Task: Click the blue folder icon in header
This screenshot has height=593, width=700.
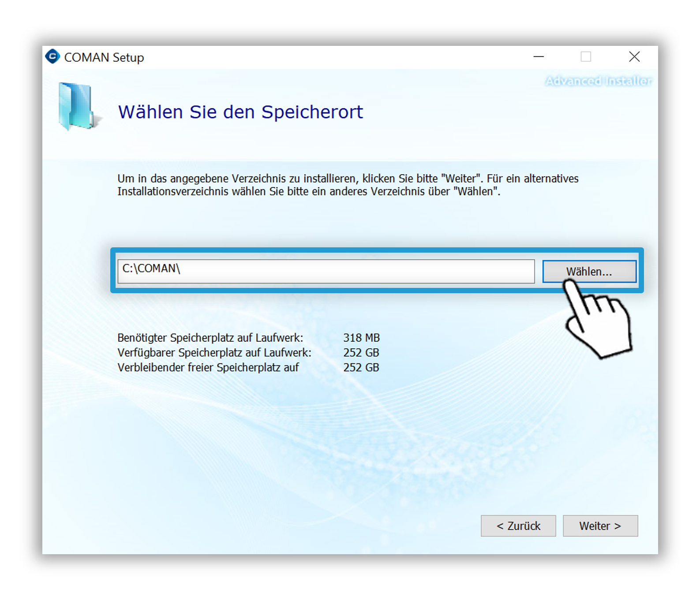Action: 76,106
